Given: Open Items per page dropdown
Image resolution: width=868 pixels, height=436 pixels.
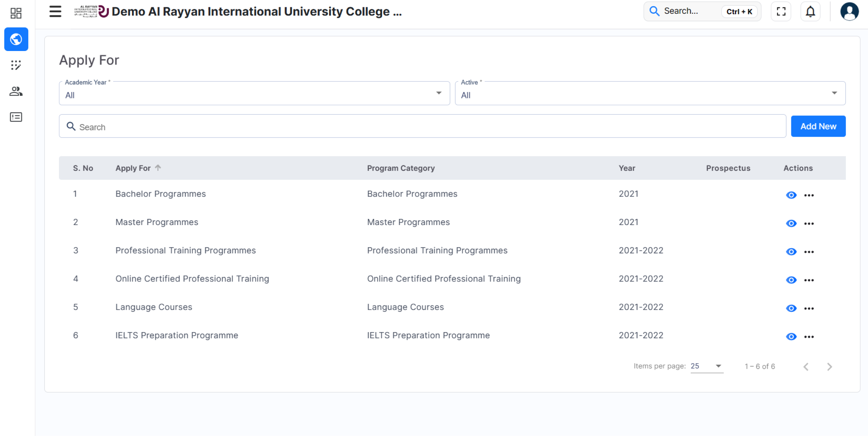Looking at the screenshot, I should (706, 366).
